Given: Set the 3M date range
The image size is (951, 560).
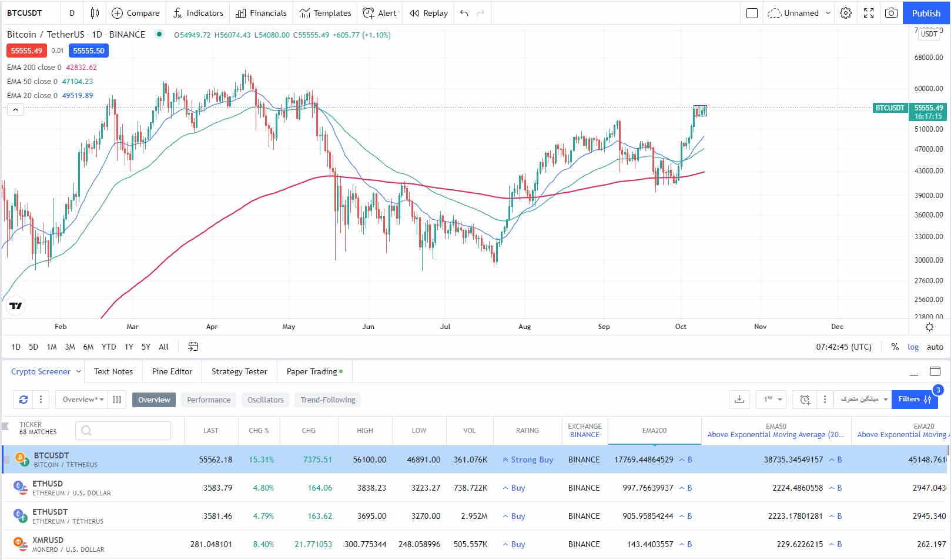Looking at the screenshot, I should coord(70,347).
